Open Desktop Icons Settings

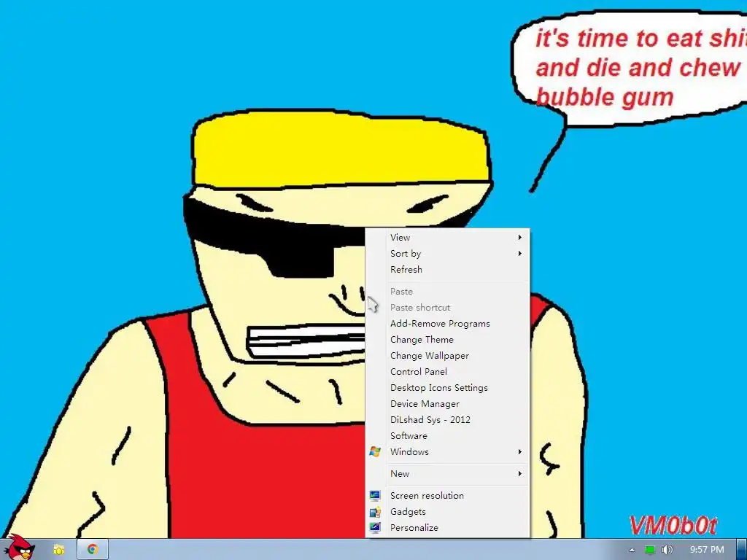point(447,388)
